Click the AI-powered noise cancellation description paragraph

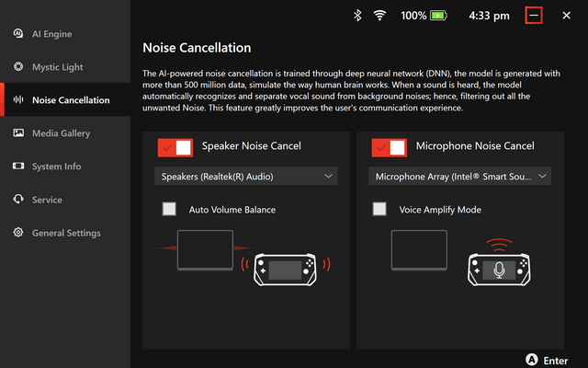pos(351,90)
